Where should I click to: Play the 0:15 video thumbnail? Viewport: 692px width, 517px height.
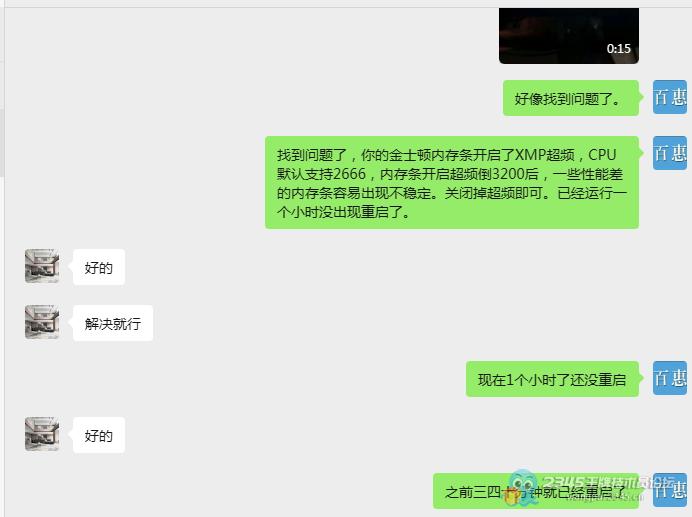pos(568,36)
